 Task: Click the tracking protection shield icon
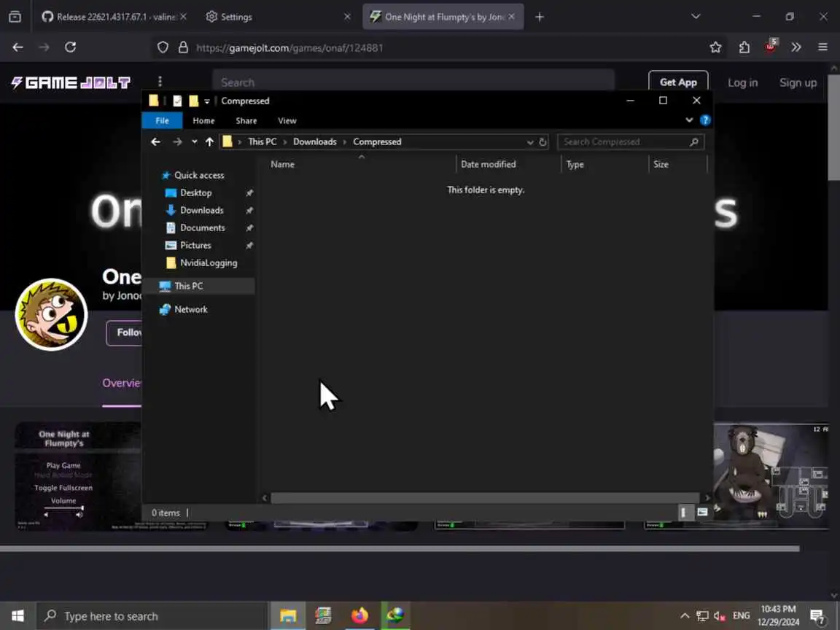(163, 47)
